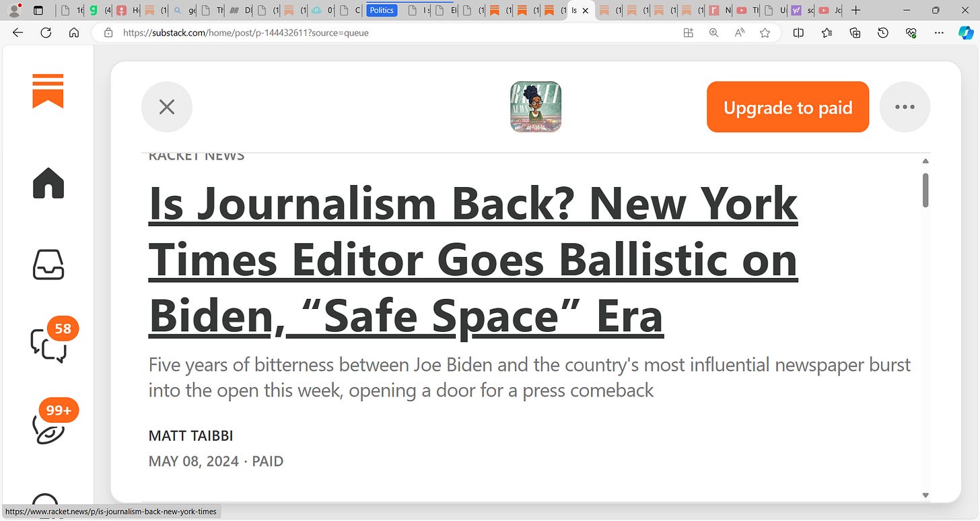Image resolution: width=980 pixels, height=521 pixels.
Task: Switch to the teal 'P' tab
Action: point(322,10)
